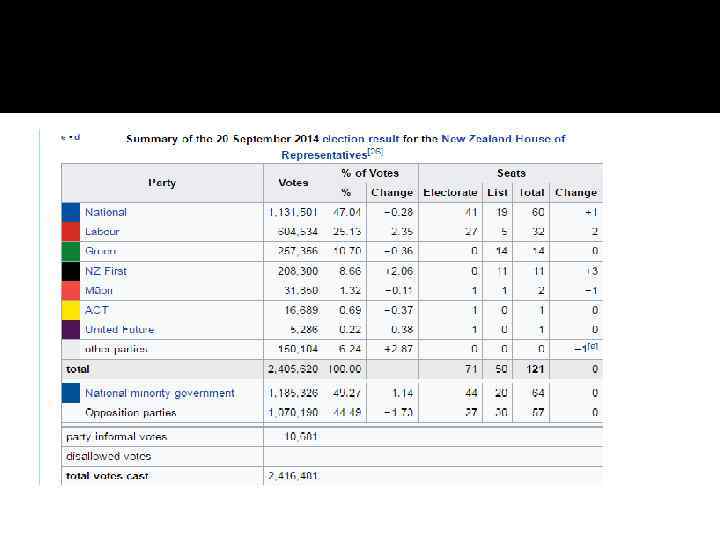Select National's vote share 47.04
Image resolution: width=720 pixels, height=540 pixels.
[x=347, y=212]
